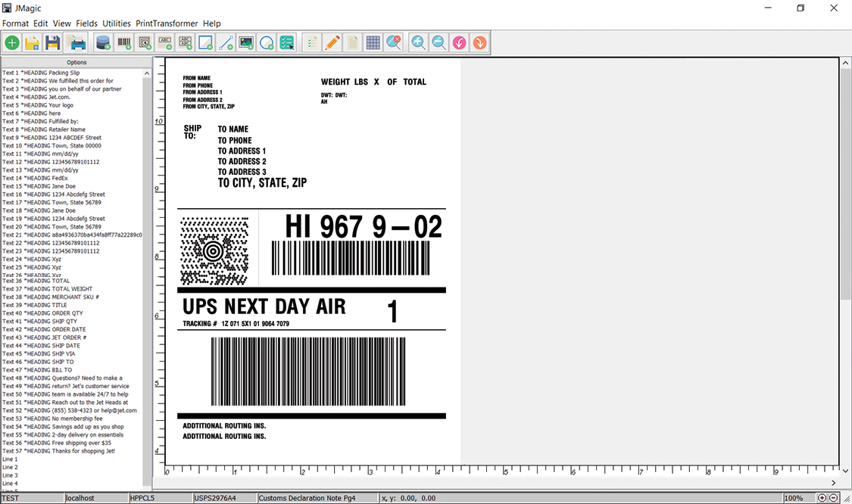Click canvas vertical scrollbar down arrow
The width and height of the screenshot is (852, 504).
tap(845, 471)
